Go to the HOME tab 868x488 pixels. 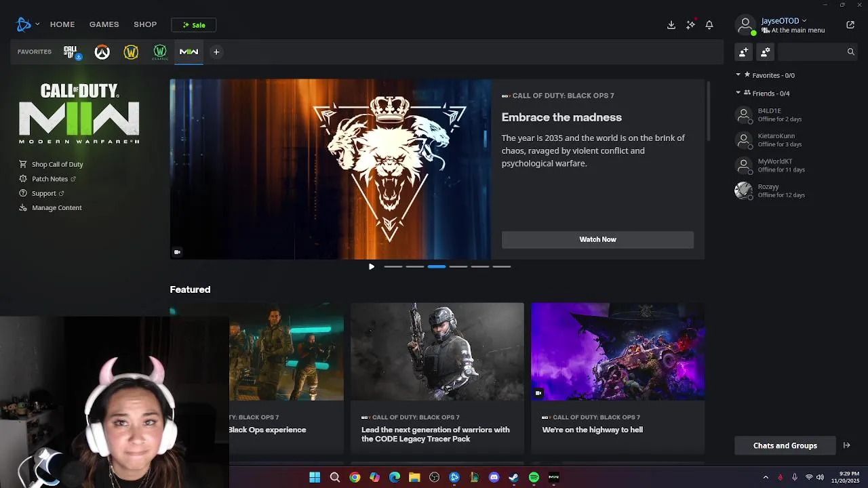(x=62, y=24)
